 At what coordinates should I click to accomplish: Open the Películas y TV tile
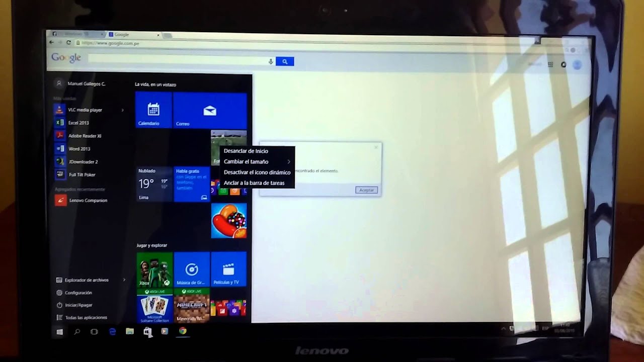229,270
